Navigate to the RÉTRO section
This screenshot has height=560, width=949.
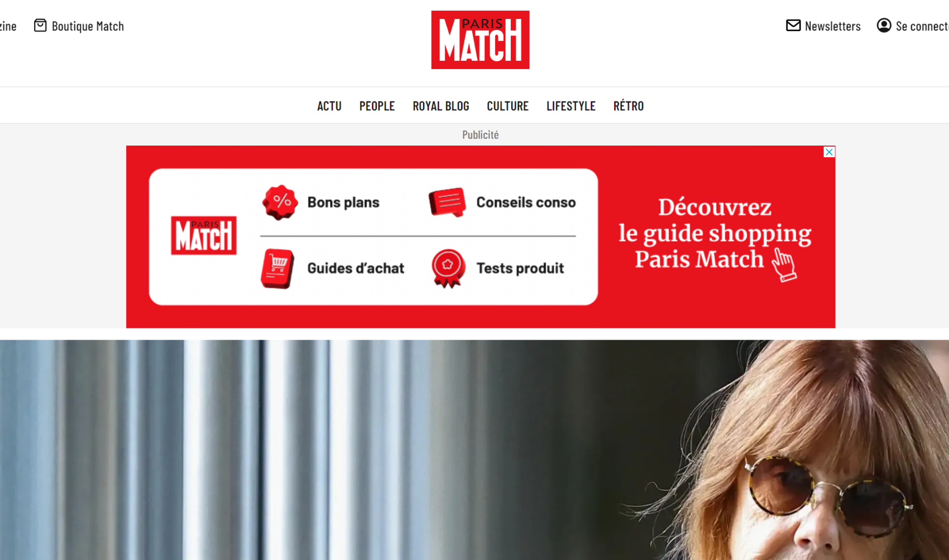point(629,105)
